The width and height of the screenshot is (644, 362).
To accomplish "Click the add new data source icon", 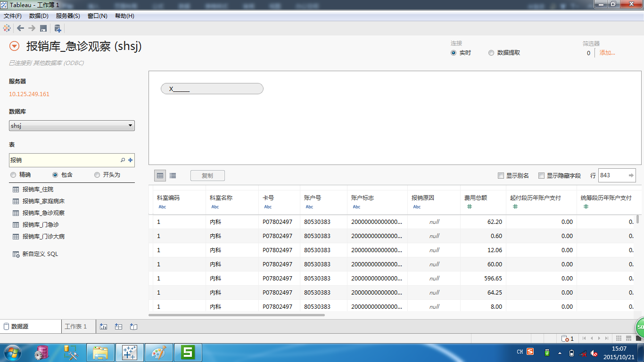I will [58, 28].
